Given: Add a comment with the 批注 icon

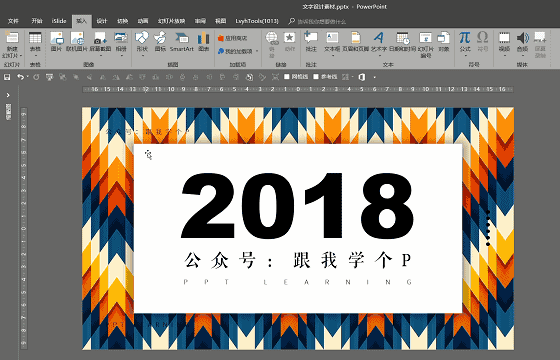Looking at the screenshot, I should click(x=311, y=37).
